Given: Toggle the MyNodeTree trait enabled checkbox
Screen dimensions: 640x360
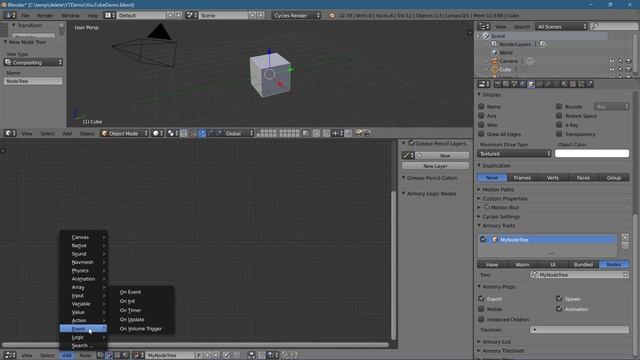Looking at the screenshot, I should (x=484, y=239).
